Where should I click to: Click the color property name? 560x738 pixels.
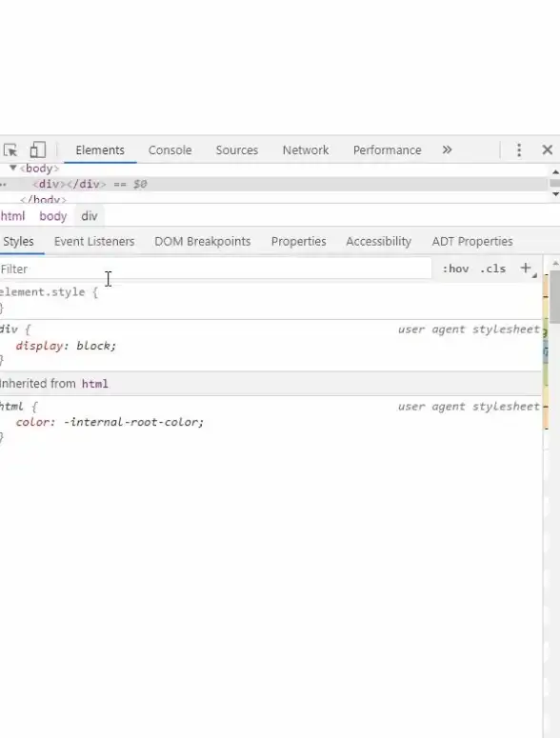pyautogui.click(x=32, y=422)
